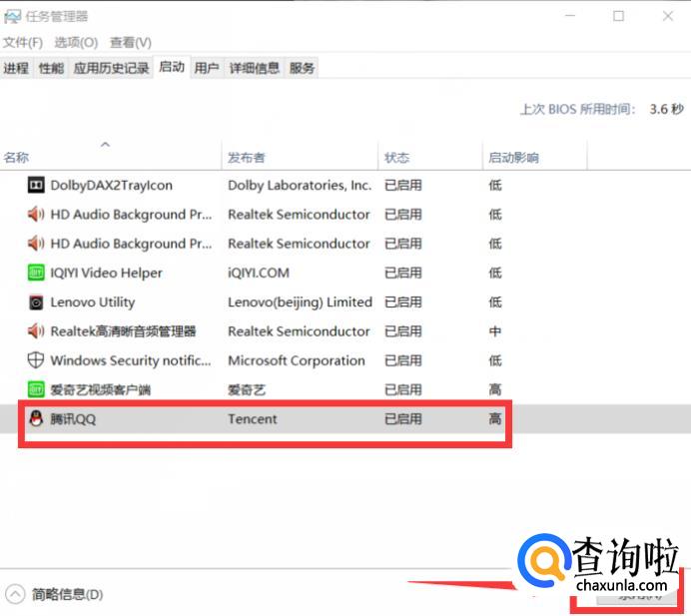Select the Windows Security notific... entry
This screenshot has height=616, width=691.
(131, 360)
